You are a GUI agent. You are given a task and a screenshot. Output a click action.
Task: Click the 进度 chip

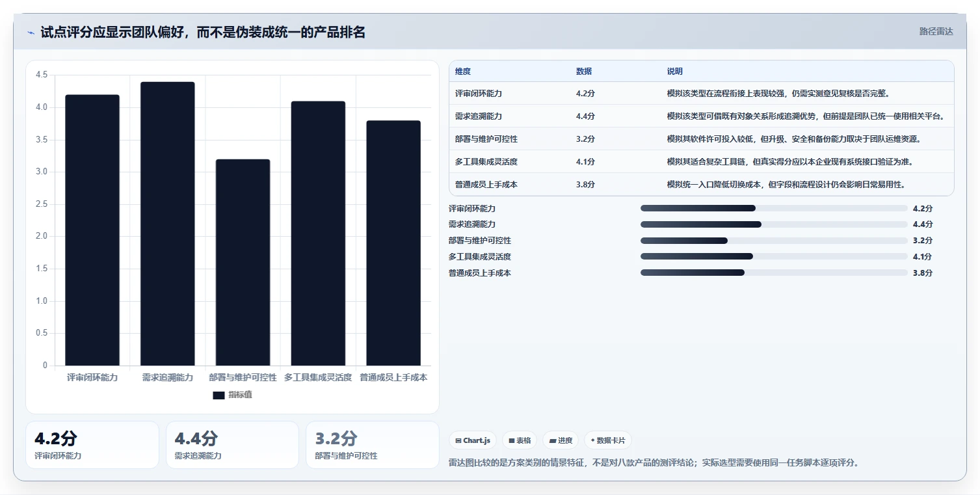click(561, 440)
